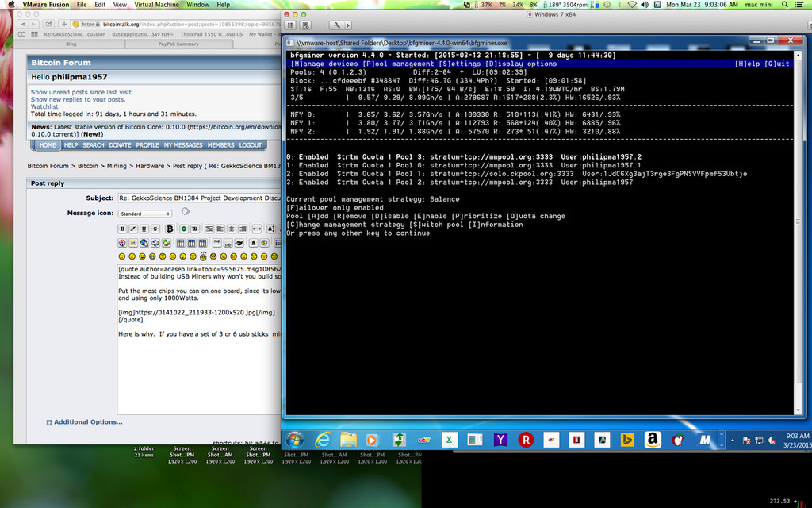Apply underline formatting in post editor
The width and height of the screenshot is (812, 508).
144,229
